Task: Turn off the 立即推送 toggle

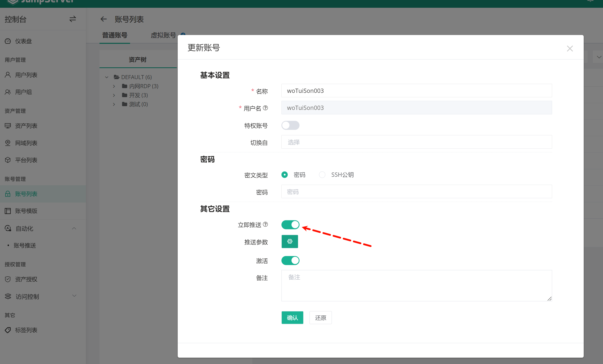Action: point(290,225)
